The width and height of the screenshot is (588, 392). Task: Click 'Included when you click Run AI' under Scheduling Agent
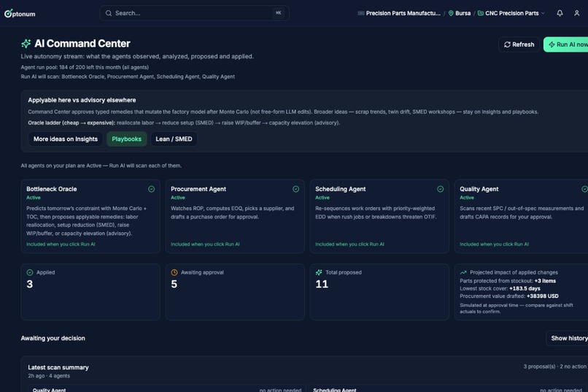(349, 245)
